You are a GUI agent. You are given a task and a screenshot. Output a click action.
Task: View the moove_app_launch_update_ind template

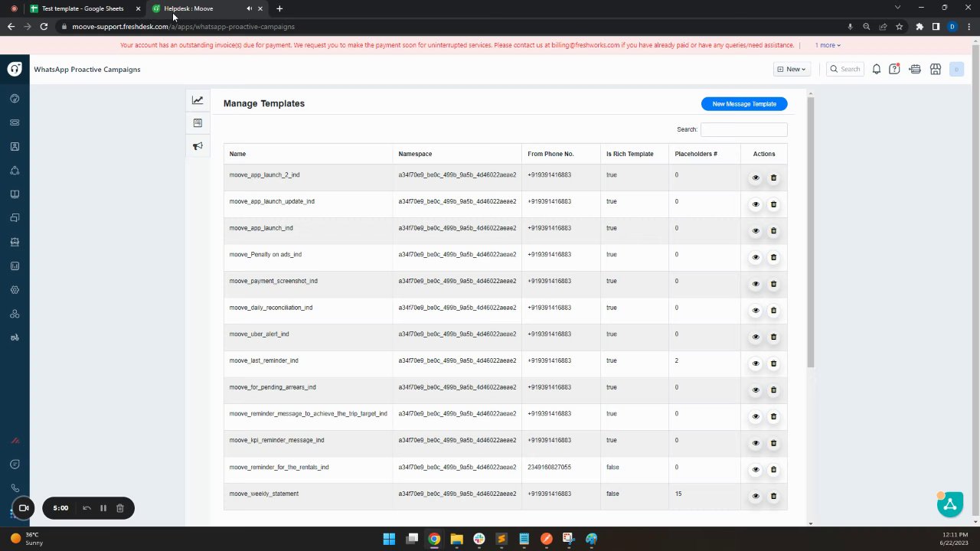coord(756,204)
